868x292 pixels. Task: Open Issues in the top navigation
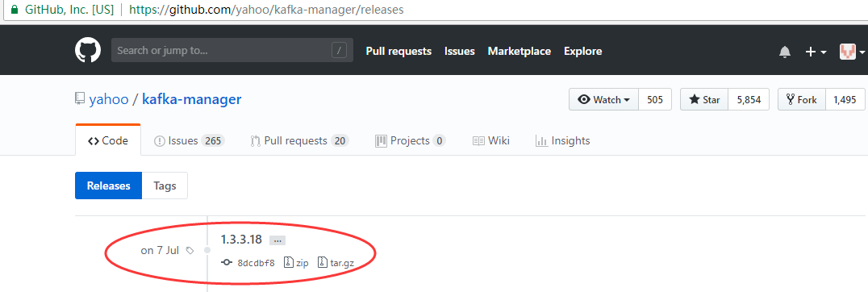tap(460, 52)
